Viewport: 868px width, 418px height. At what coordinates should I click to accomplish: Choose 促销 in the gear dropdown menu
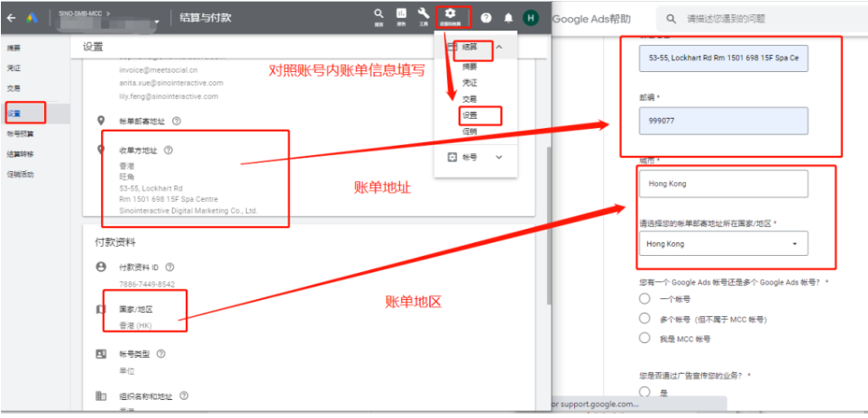(470, 132)
